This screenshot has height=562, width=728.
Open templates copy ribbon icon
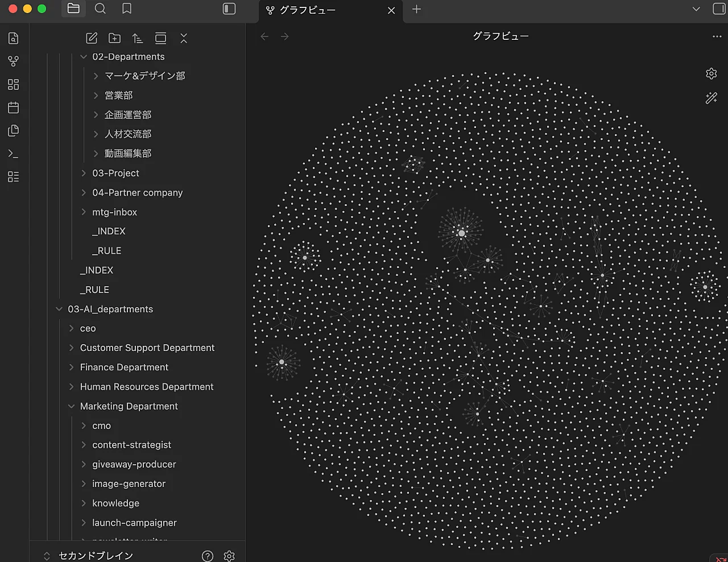[x=13, y=130]
